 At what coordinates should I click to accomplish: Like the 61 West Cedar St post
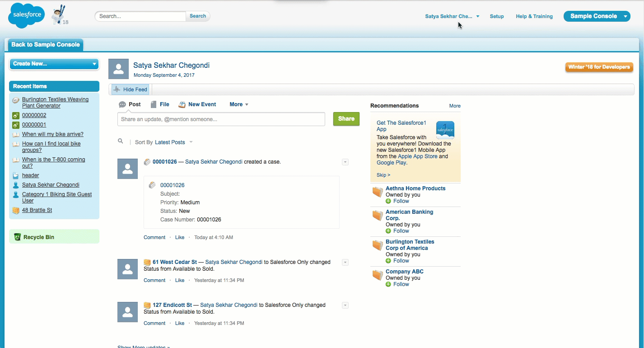[x=180, y=280]
